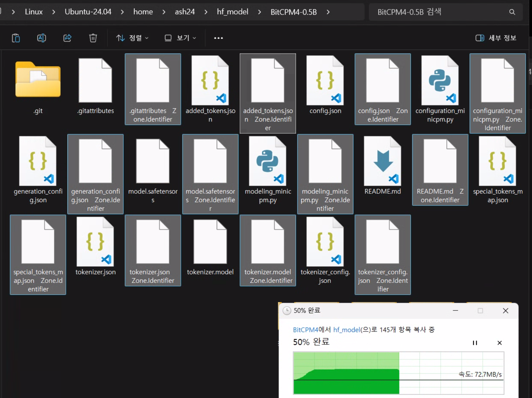This screenshot has width=532, height=398.
Task: Expand the chevron before Linux breadcrumb
Action: tap(13, 12)
